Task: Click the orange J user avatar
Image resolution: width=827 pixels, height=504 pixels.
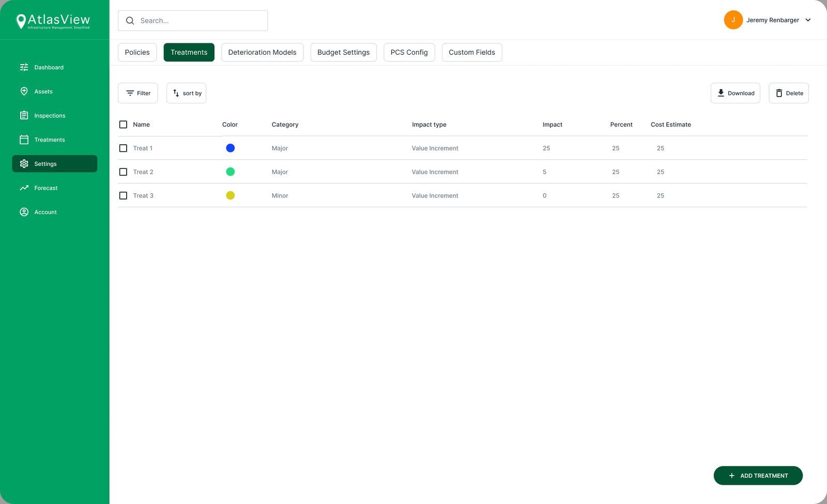Action: [x=733, y=20]
